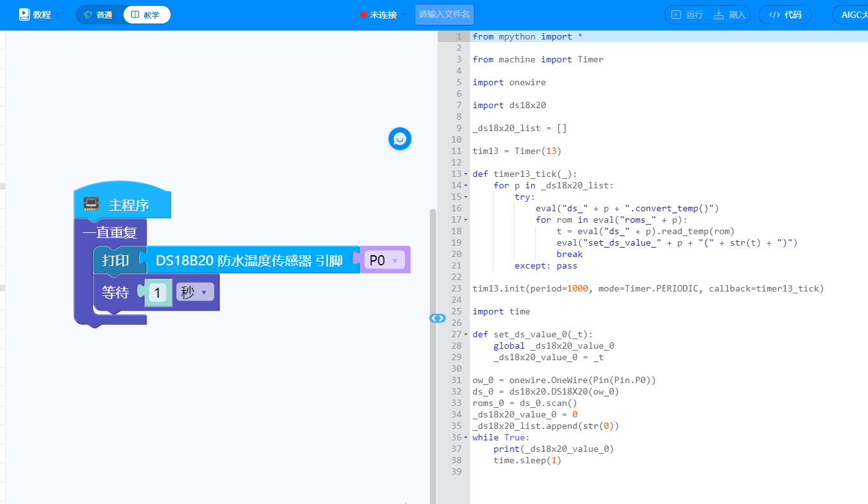Click the wait value field showing 1
Screen dimensions: 868x504
pyautogui.click(x=157, y=293)
